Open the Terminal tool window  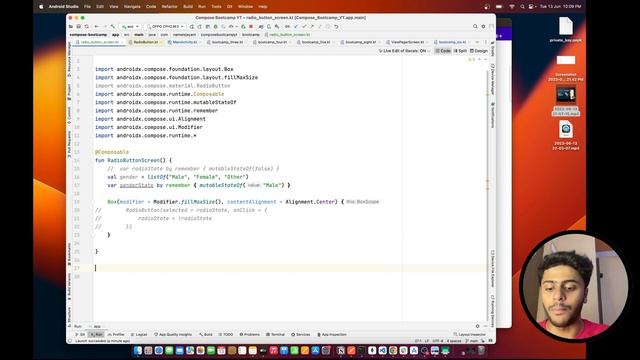click(x=276, y=334)
